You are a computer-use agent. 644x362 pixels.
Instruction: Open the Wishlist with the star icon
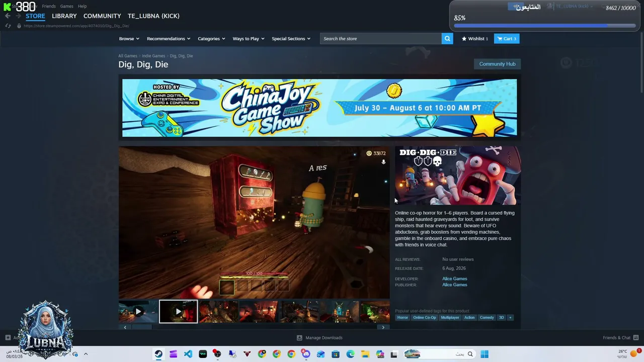pyautogui.click(x=475, y=39)
